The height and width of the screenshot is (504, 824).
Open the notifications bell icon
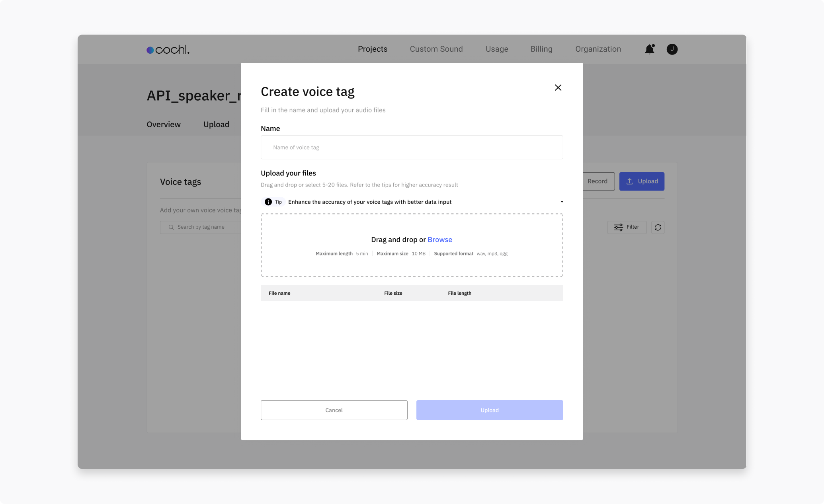click(650, 49)
